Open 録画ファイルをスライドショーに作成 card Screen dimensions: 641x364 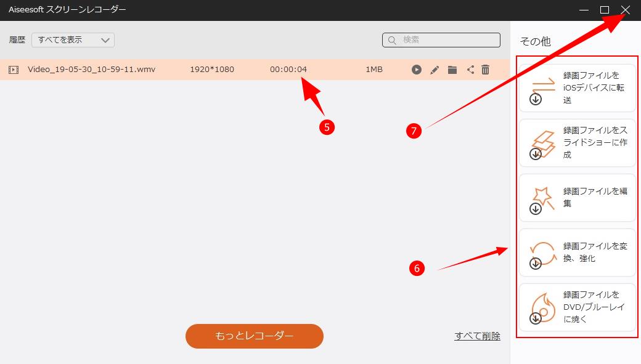pos(578,142)
